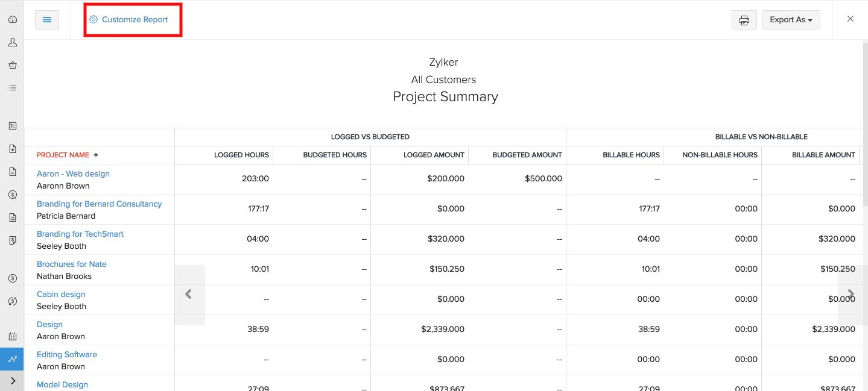Click the vertical scrollbar on the right edge

pyautogui.click(x=865, y=120)
